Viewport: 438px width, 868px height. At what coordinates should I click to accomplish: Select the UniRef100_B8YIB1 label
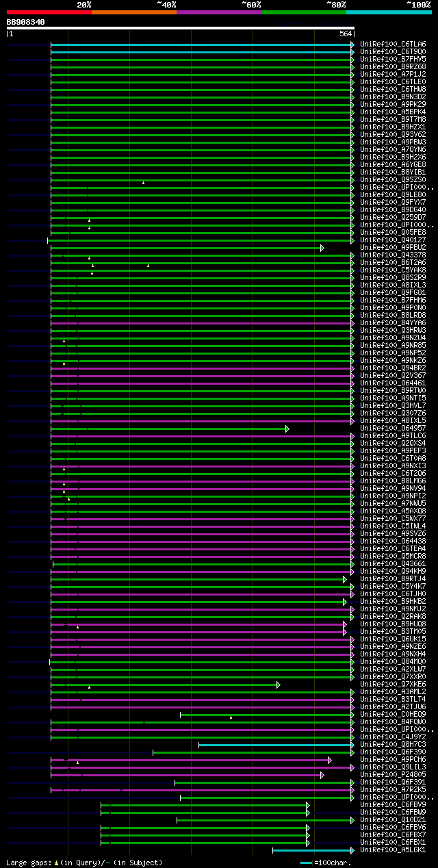393,172
